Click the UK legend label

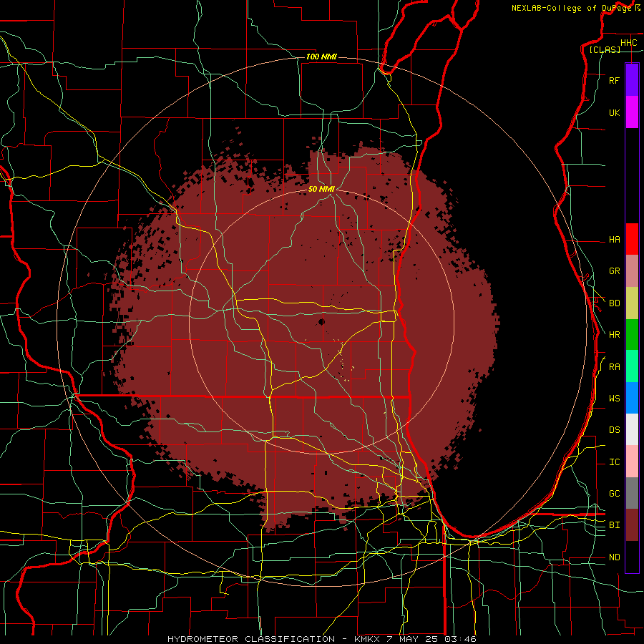pos(614,112)
